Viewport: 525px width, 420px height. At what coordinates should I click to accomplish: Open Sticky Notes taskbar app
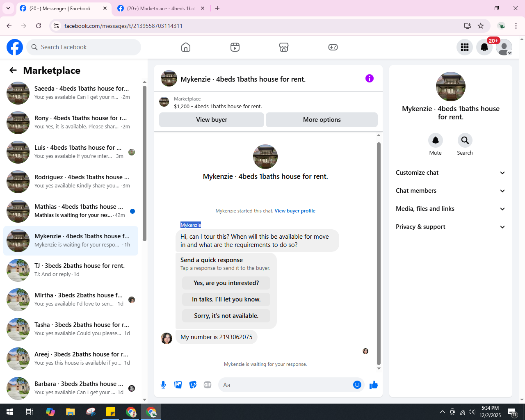(111, 412)
